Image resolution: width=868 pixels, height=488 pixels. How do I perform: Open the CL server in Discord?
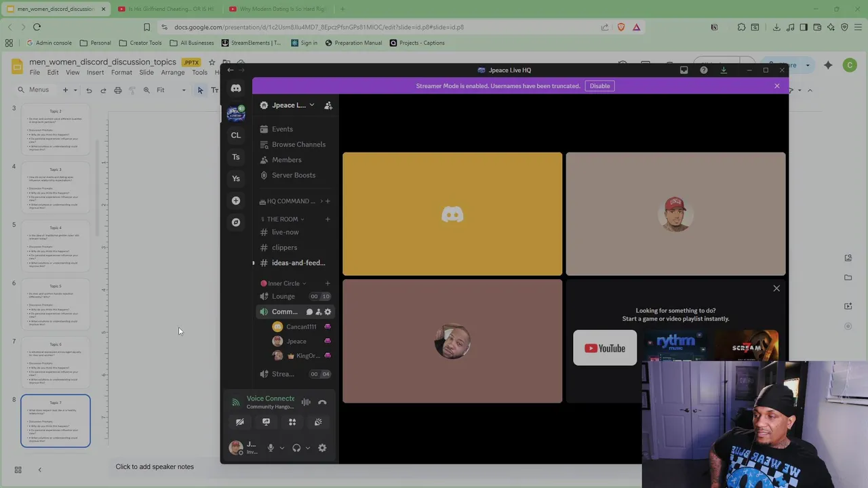pyautogui.click(x=235, y=135)
